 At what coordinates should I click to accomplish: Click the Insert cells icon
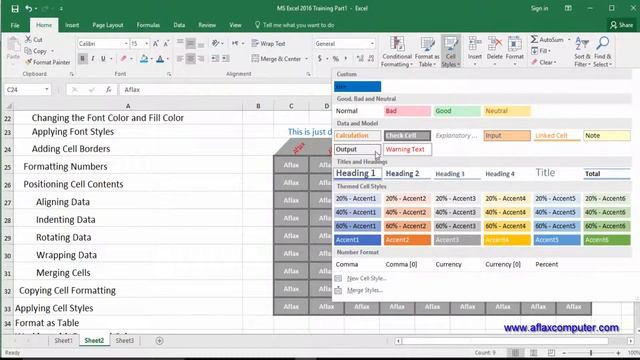[x=475, y=44]
